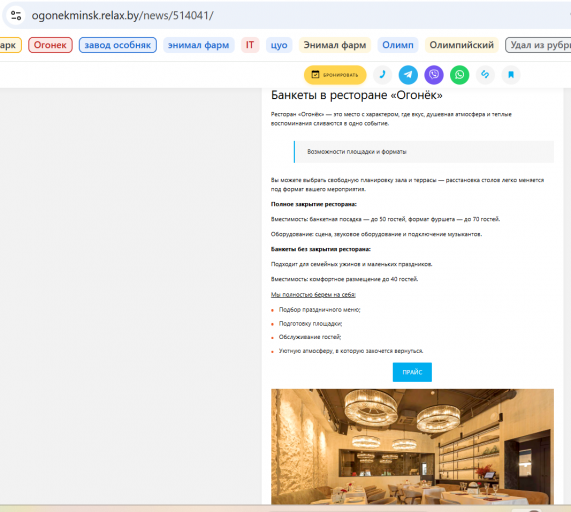Click the list item Подбор праздничного меню
The width and height of the screenshot is (571, 512).
(319, 310)
